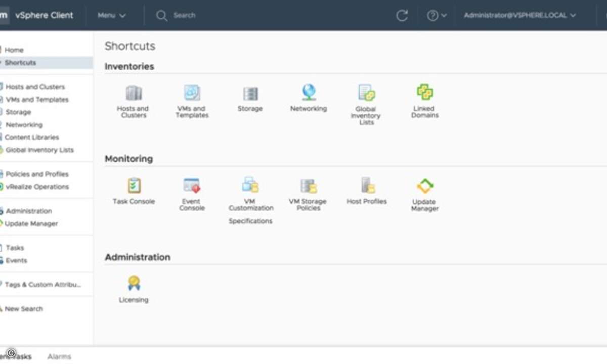Go to Administration in the sidebar
The width and height of the screenshot is (607, 364).
(29, 211)
